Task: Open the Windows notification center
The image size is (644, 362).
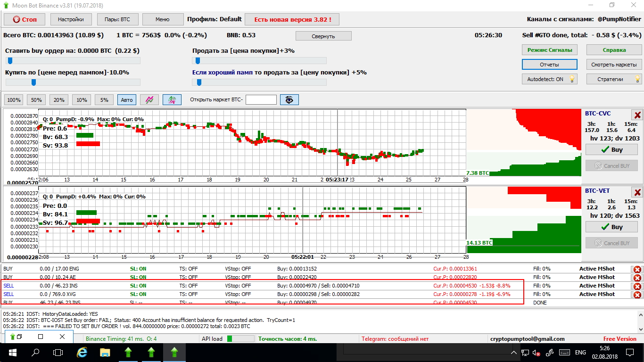Action: click(629, 353)
